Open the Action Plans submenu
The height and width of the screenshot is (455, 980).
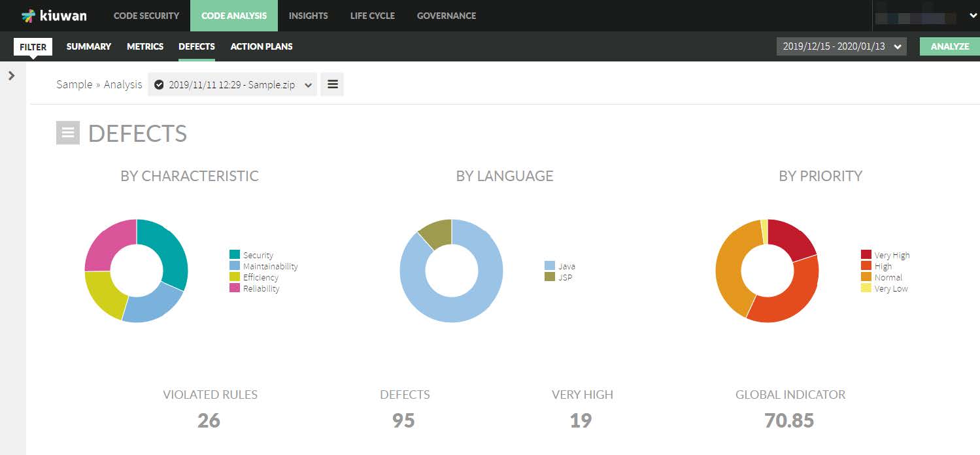(x=262, y=46)
